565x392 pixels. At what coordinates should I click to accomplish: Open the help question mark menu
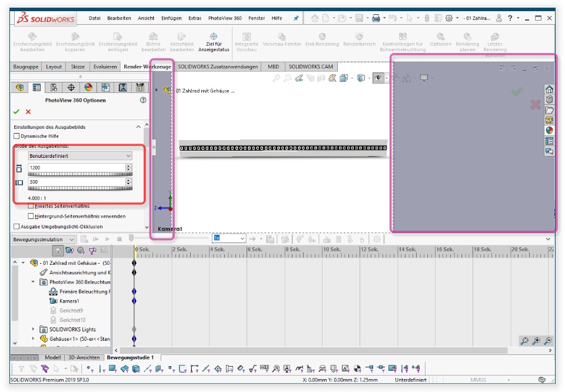point(510,18)
